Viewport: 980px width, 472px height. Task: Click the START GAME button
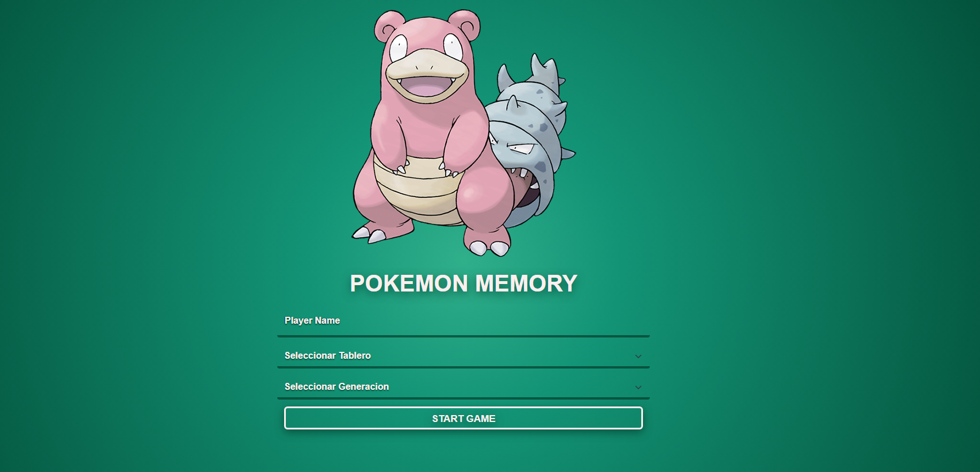[464, 418]
